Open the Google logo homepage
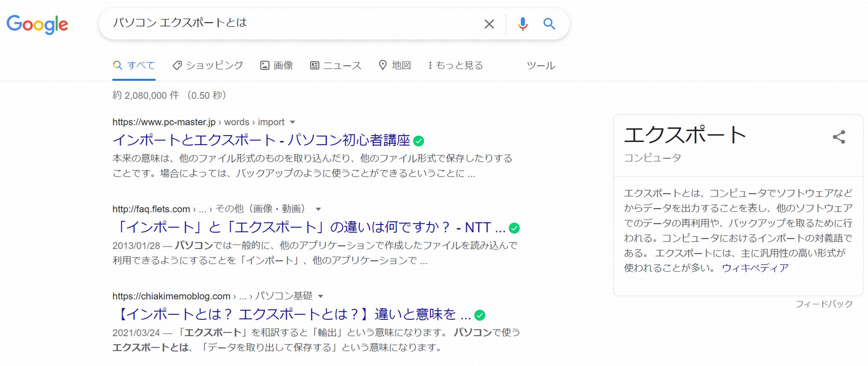This screenshot has width=868, height=366. click(x=37, y=24)
